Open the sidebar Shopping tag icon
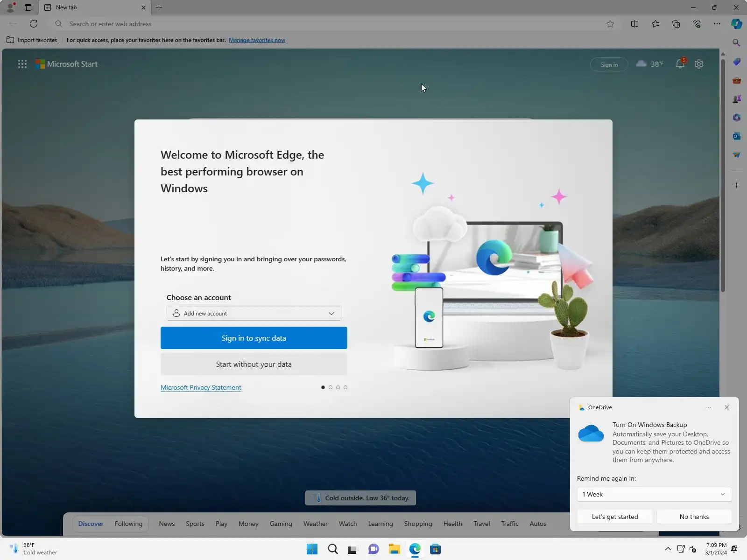Screen dimensions: 747x560 [737, 62]
